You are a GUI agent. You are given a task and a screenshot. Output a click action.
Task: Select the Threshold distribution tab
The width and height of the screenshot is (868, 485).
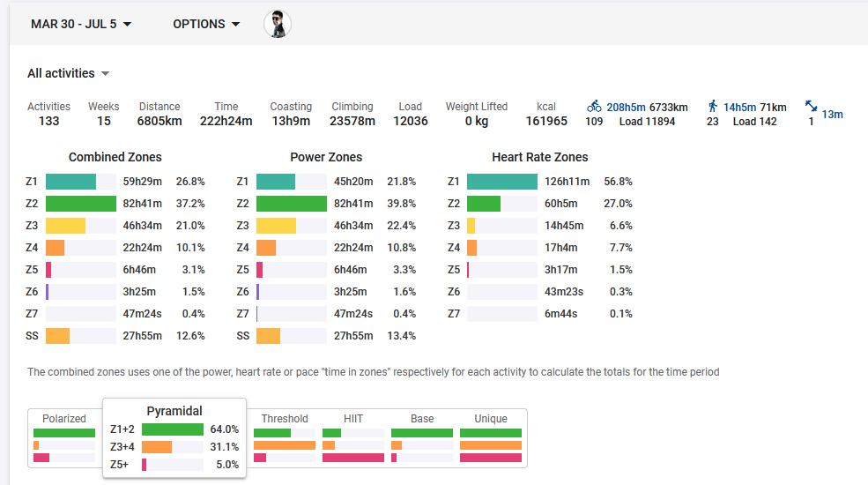[285, 419]
